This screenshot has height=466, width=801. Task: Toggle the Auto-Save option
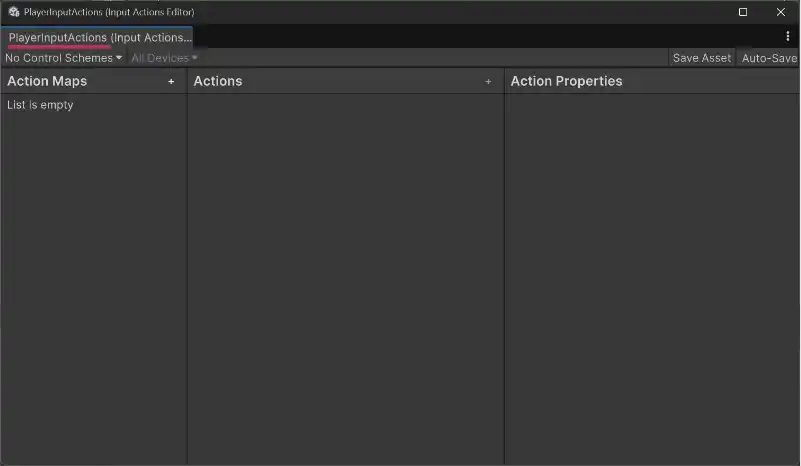pos(768,58)
